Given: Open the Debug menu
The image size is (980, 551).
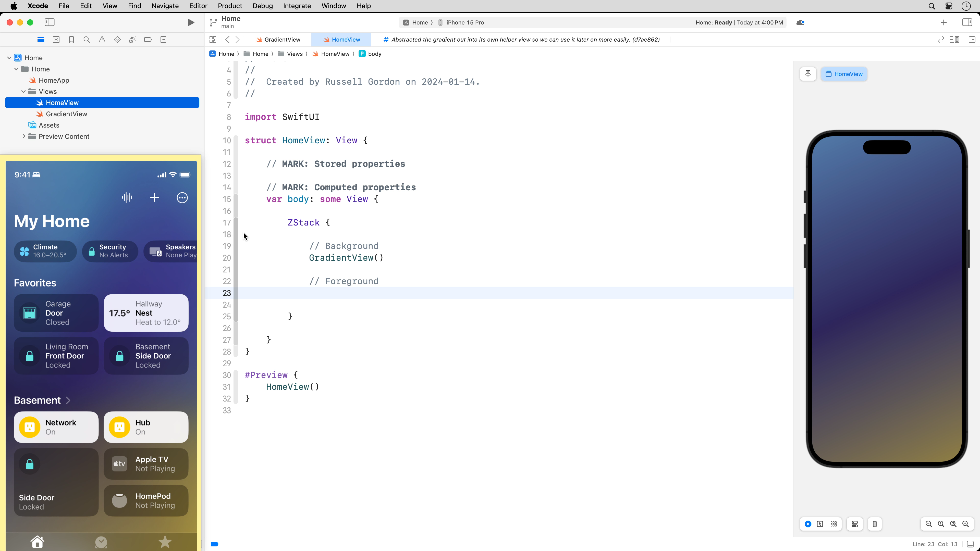Looking at the screenshot, I should point(263,6).
